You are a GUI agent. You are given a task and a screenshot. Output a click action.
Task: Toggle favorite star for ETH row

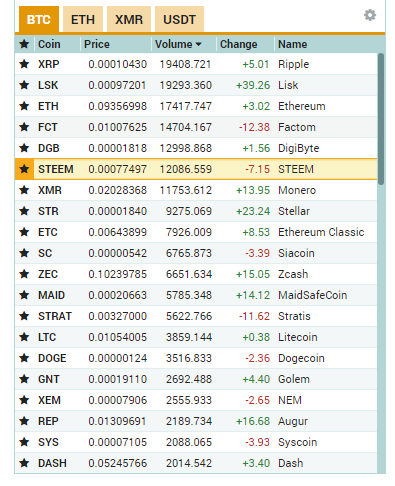[24, 106]
